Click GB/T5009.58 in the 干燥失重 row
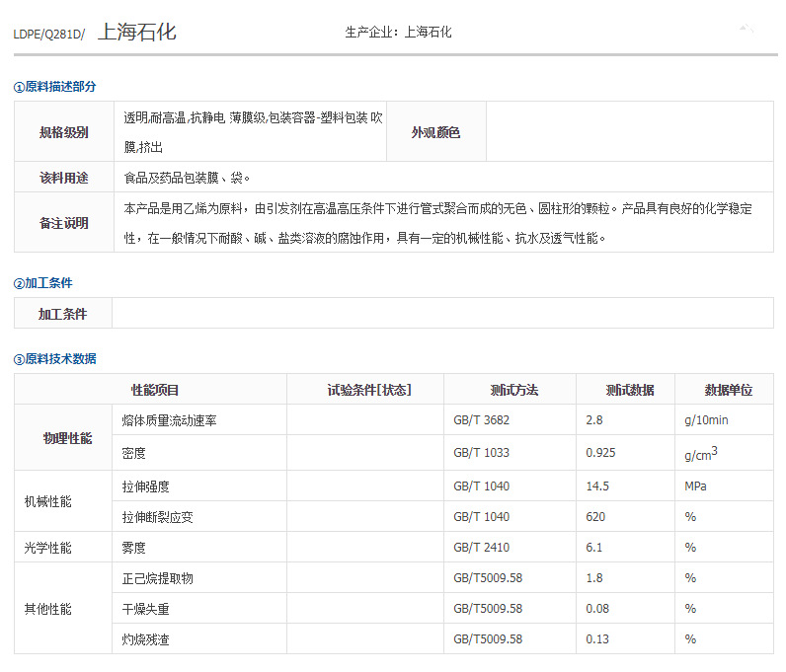The image size is (786, 672). (488, 609)
